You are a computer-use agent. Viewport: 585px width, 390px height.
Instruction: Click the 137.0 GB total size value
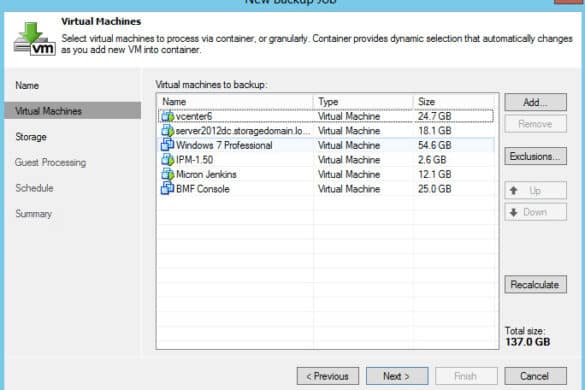(x=528, y=342)
